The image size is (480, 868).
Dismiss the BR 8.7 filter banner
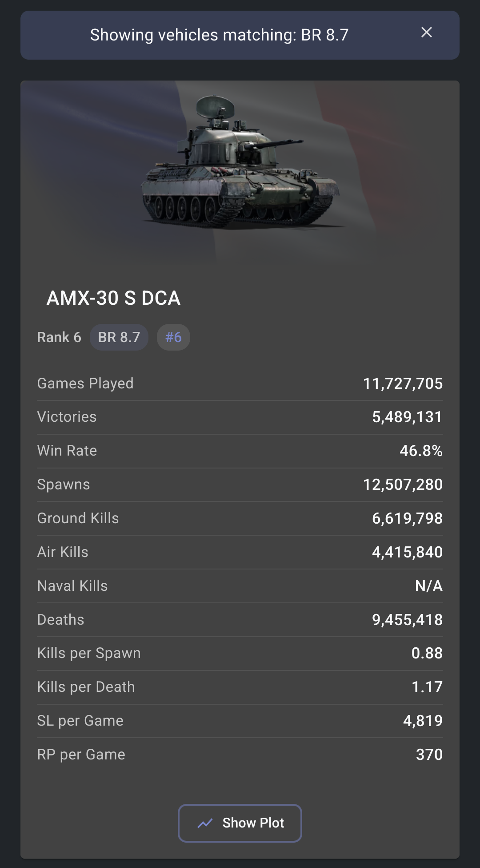(x=427, y=32)
